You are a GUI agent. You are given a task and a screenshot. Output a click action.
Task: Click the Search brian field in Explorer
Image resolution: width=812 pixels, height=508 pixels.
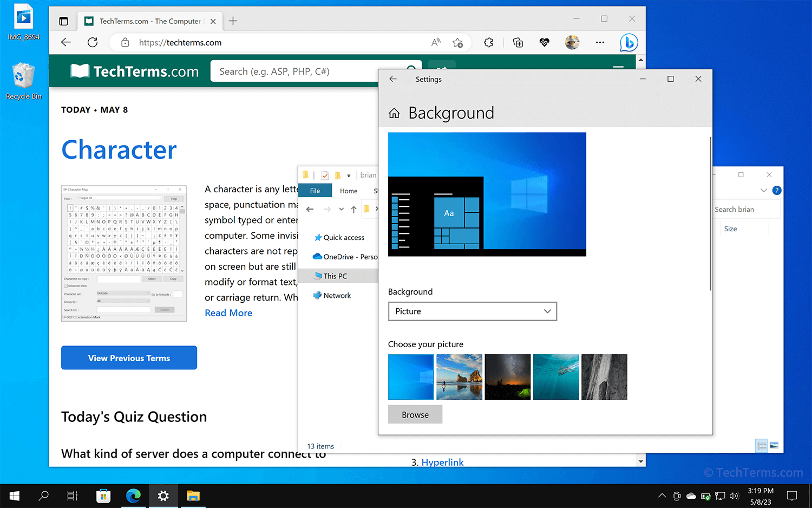[747, 210]
